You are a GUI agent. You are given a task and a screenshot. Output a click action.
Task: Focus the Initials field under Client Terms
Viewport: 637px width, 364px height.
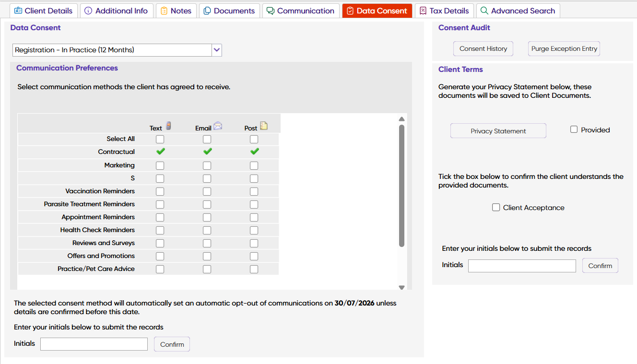click(x=522, y=266)
